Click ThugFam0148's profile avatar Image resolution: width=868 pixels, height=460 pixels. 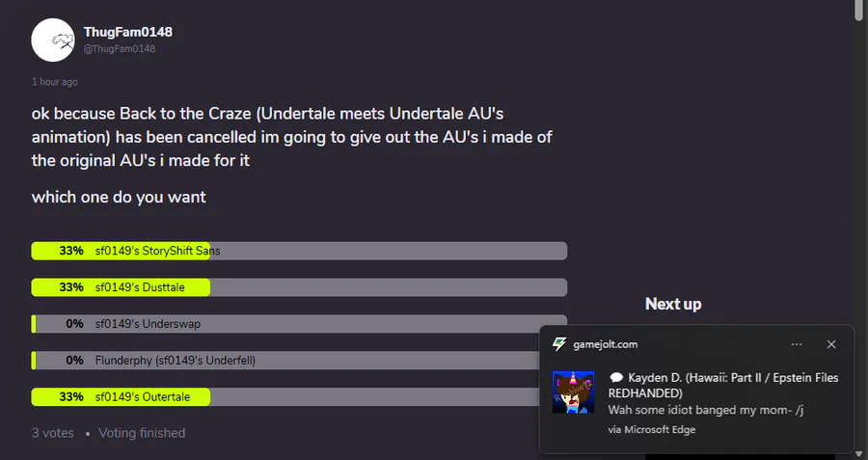click(54, 40)
